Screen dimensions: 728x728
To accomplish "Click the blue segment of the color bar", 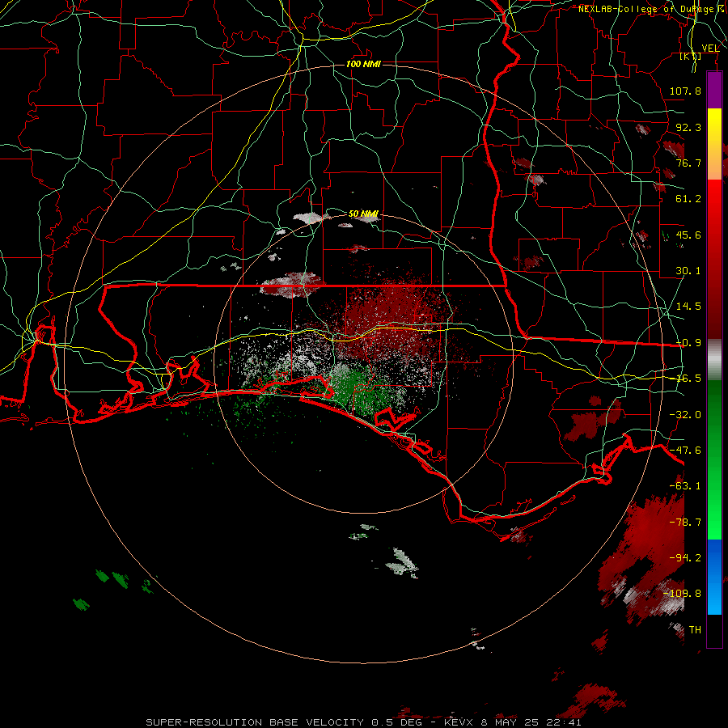I will pyautogui.click(x=714, y=577).
